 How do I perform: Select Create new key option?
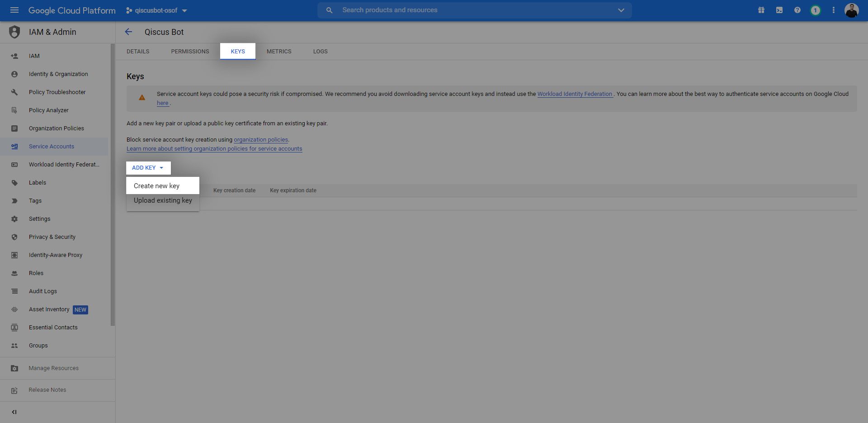tap(156, 186)
